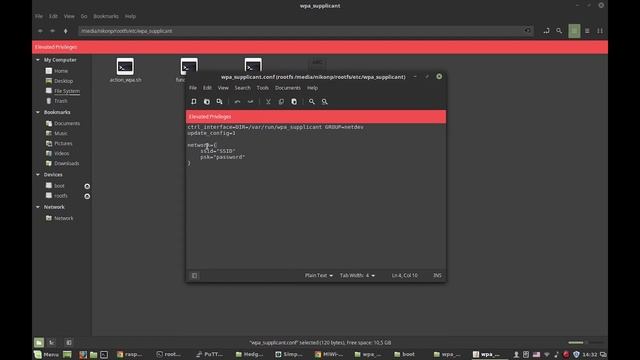Open the Tab Width dropdown
The image size is (640, 360).
357,276
